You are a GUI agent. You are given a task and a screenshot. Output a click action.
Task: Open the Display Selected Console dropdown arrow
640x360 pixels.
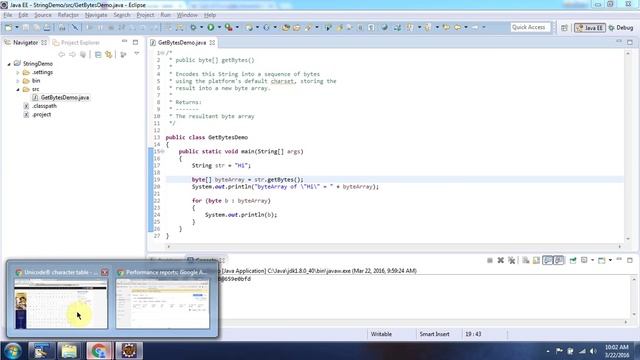tap(593, 260)
